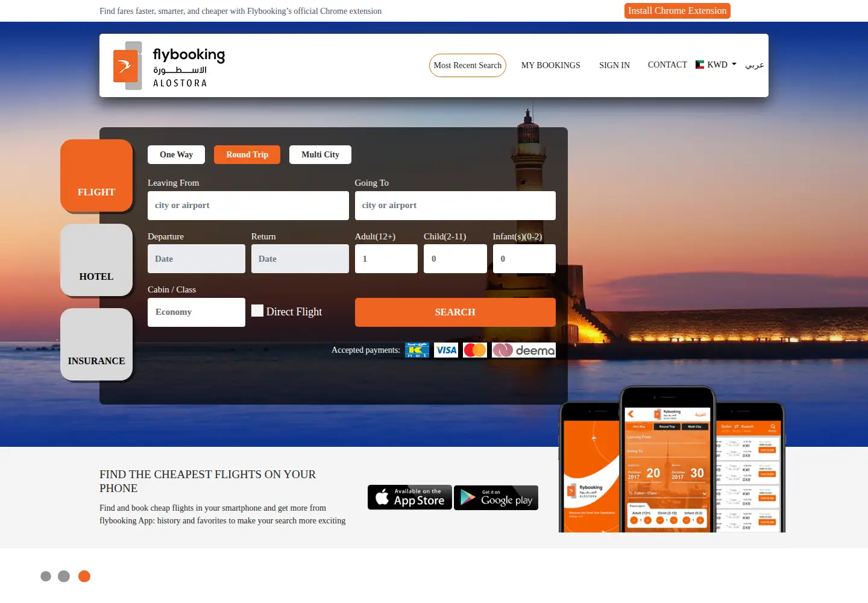868x603 pixels.
Task: Open the Return date picker
Action: (300, 259)
